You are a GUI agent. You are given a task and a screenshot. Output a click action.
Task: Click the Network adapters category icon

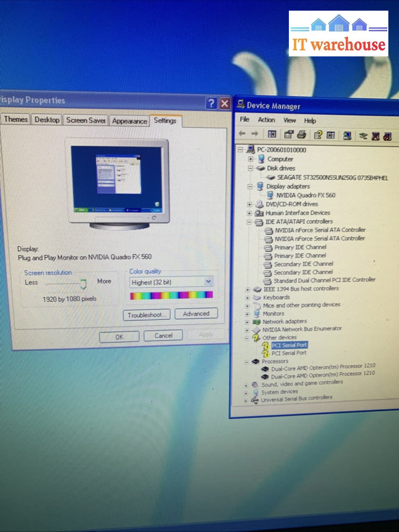(256, 322)
